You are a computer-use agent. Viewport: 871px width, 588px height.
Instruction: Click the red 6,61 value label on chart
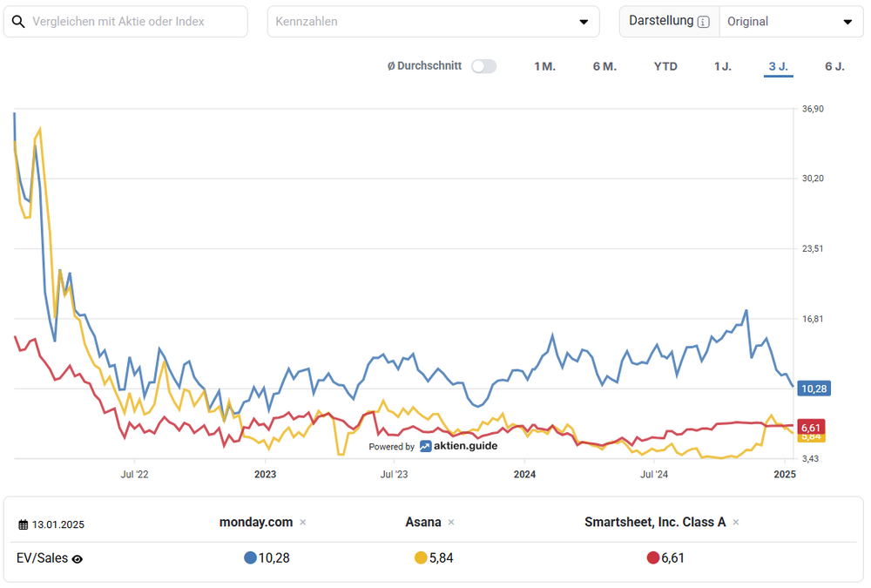pos(811,427)
